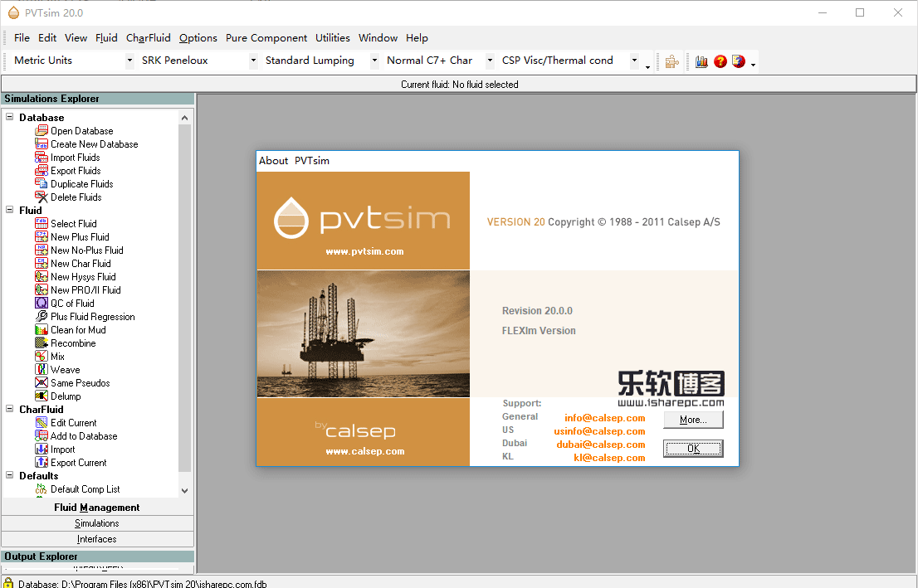Open the SRK Peneloux equation dropdown
This screenshot has height=588, width=918.
tap(253, 61)
